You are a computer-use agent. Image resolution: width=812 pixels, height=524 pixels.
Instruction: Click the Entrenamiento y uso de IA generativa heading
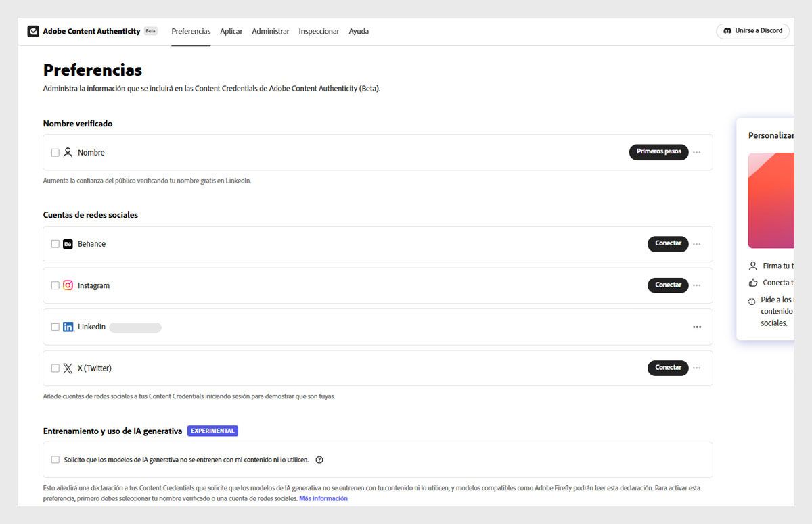click(x=113, y=431)
